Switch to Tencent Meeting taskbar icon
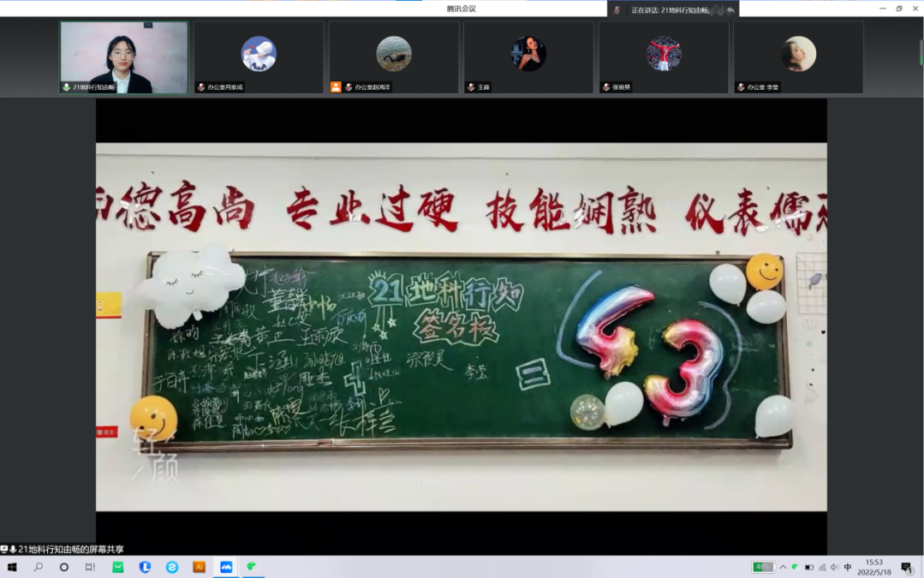The image size is (924, 578). (x=226, y=567)
